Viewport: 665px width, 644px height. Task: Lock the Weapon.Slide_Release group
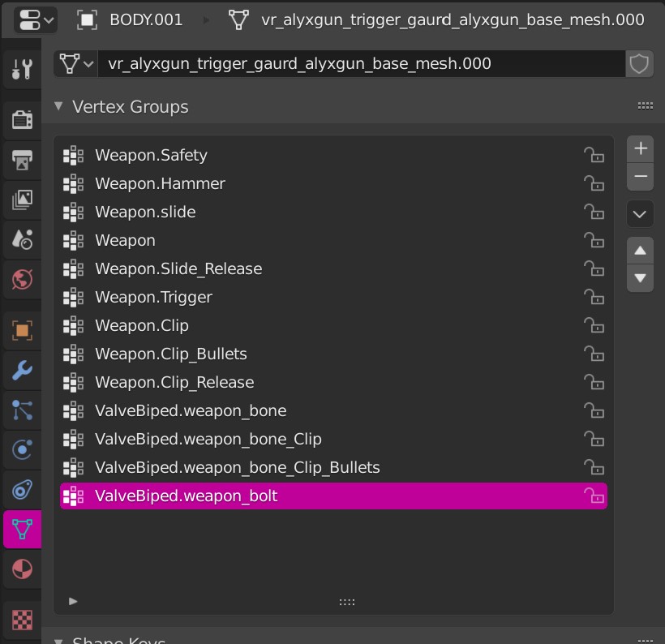pos(594,269)
